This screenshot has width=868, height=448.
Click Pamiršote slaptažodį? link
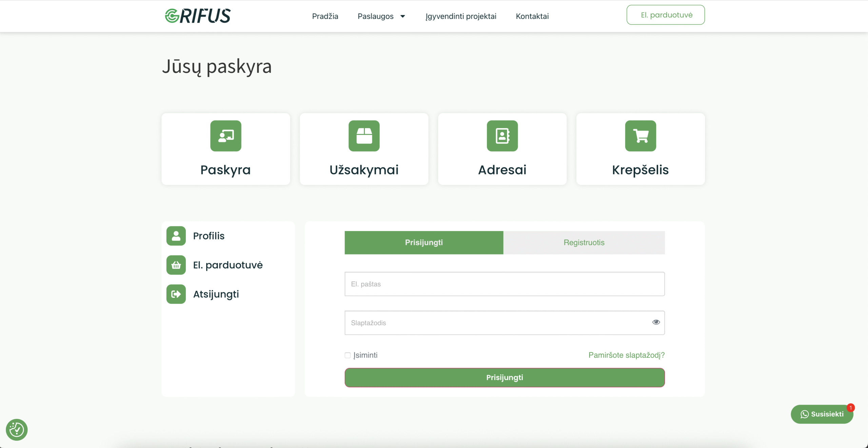[x=626, y=355]
